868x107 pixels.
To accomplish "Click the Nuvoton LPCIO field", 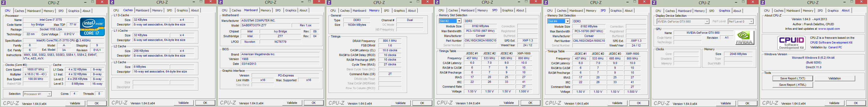I will point(250,42).
